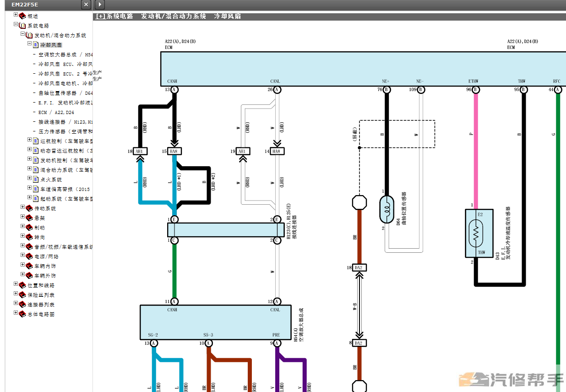Open the ECM / A22,D24 entry
The image size is (566, 392).
point(56,112)
